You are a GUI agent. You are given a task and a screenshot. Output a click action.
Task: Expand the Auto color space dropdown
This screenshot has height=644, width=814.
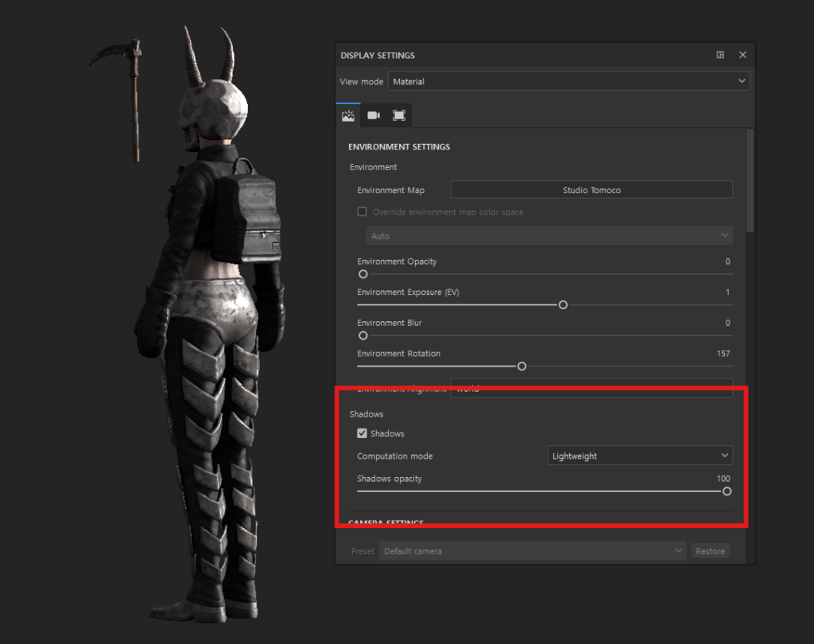(549, 236)
